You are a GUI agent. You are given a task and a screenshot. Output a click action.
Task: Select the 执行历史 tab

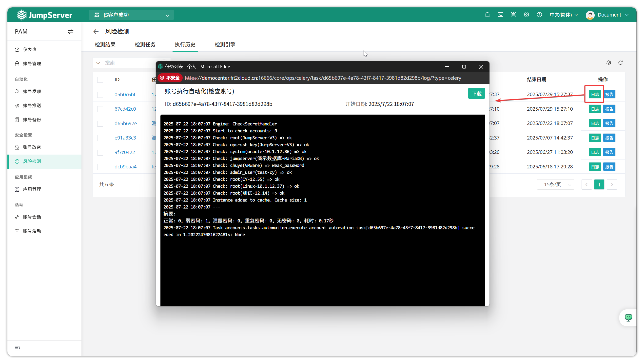[185, 44]
